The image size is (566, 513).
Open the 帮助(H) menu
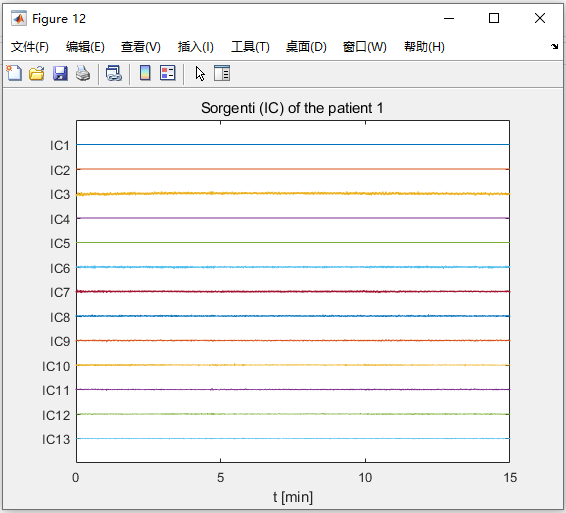coord(424,47)
